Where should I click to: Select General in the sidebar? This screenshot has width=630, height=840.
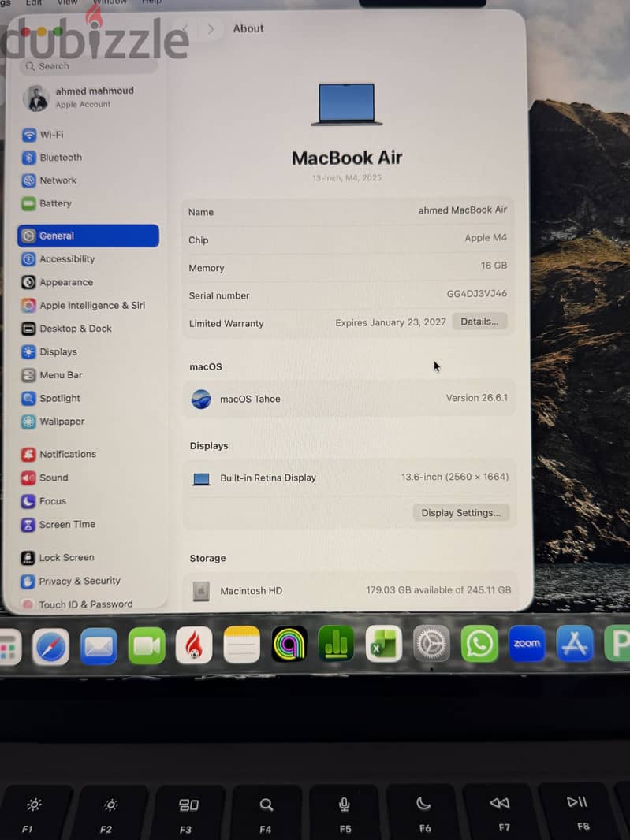[88, 236]
